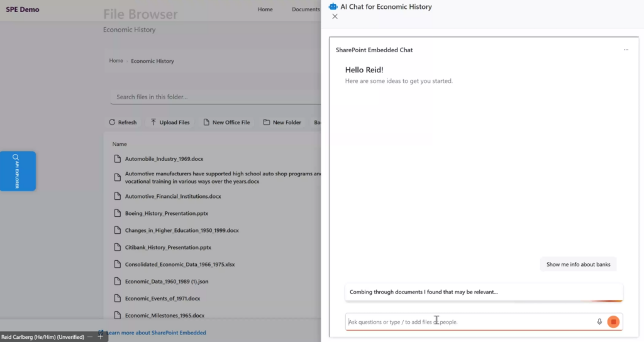Open Economic_Events_of_1971.docx
Viewport: 644px width, 342px height.
click(162, 299)
